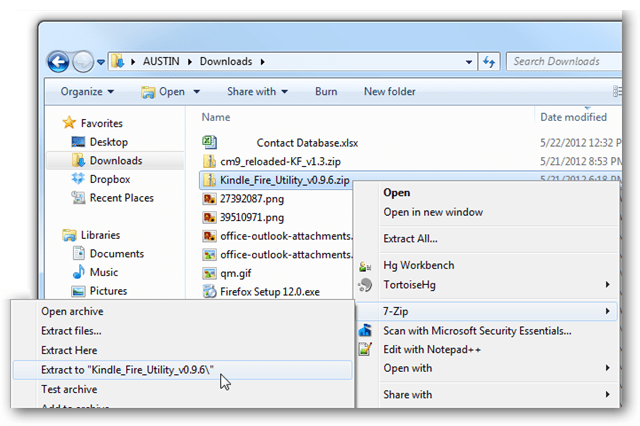Screen dimensions: 640x426
Task: Expand the Open with submenu
Action: click(487, 368)
